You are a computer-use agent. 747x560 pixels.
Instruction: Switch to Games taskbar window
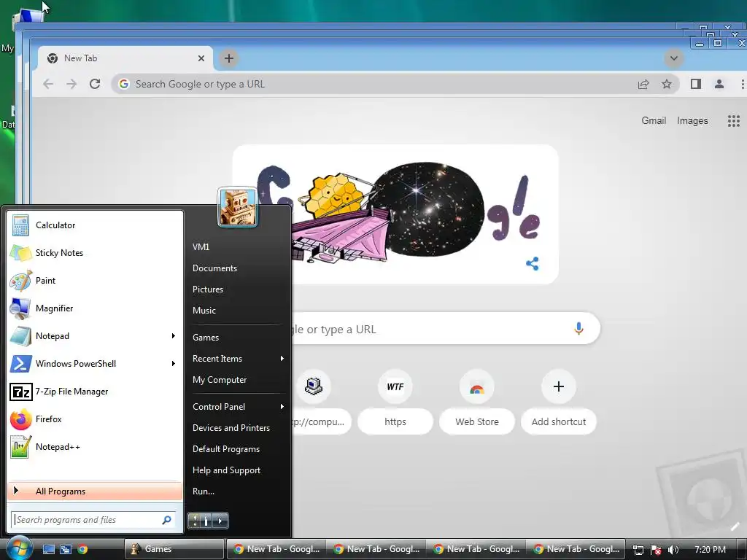point(174,549)
